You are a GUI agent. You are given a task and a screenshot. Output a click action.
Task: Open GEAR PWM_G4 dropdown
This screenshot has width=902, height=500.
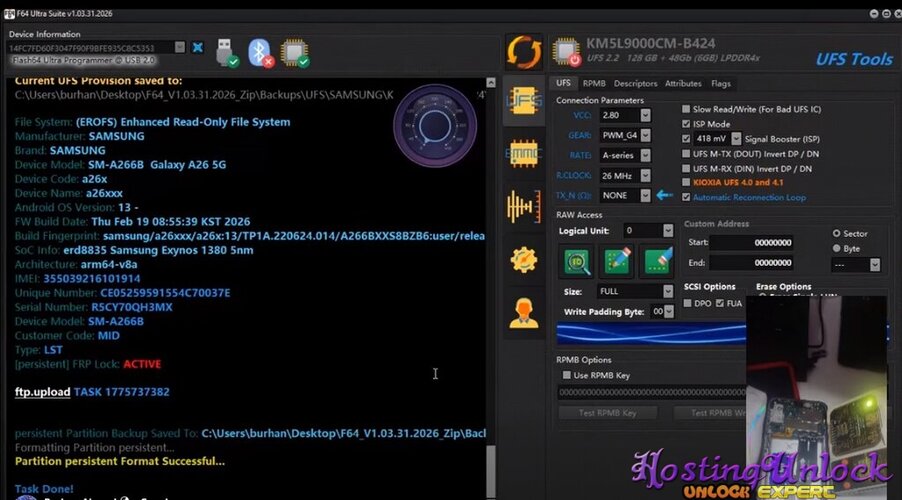coord(645,135)
